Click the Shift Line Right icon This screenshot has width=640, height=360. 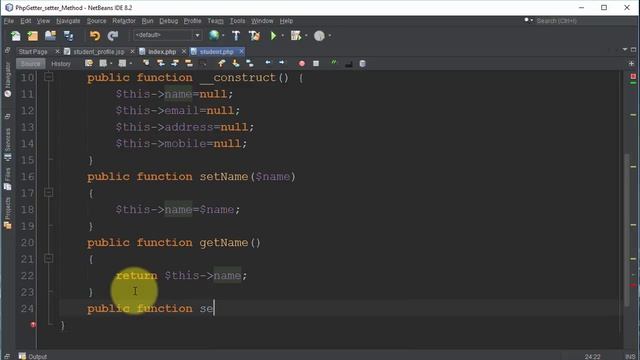282,63
